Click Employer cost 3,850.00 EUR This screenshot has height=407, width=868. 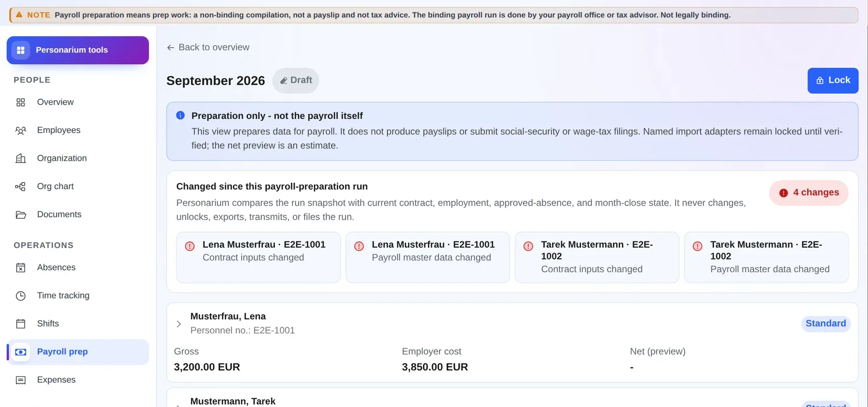(435, 367)
